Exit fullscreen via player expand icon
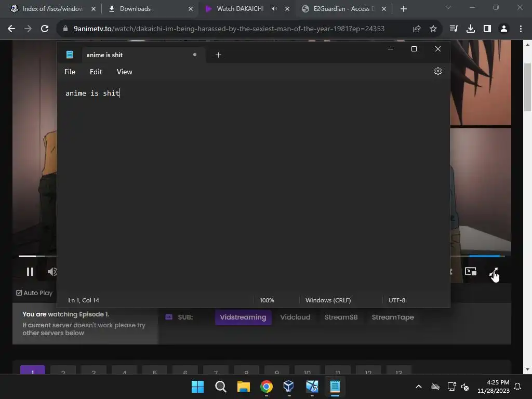The height and width of the screenshot is (399, 532). pyautogui.click(x=494, y=272)
